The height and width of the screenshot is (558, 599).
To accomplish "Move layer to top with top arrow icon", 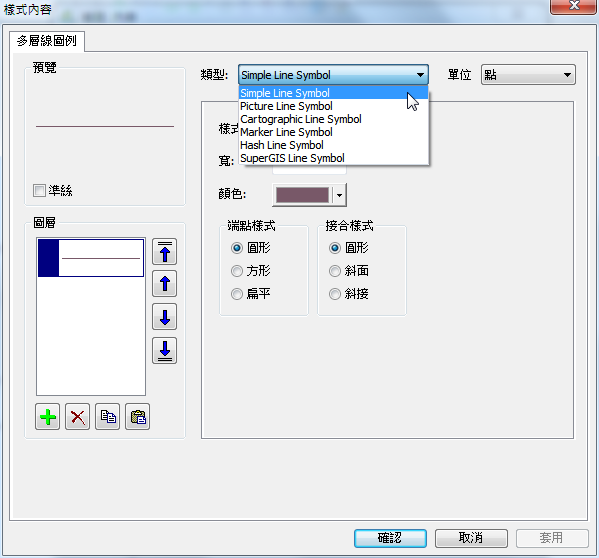I will [x=165, y=252].
